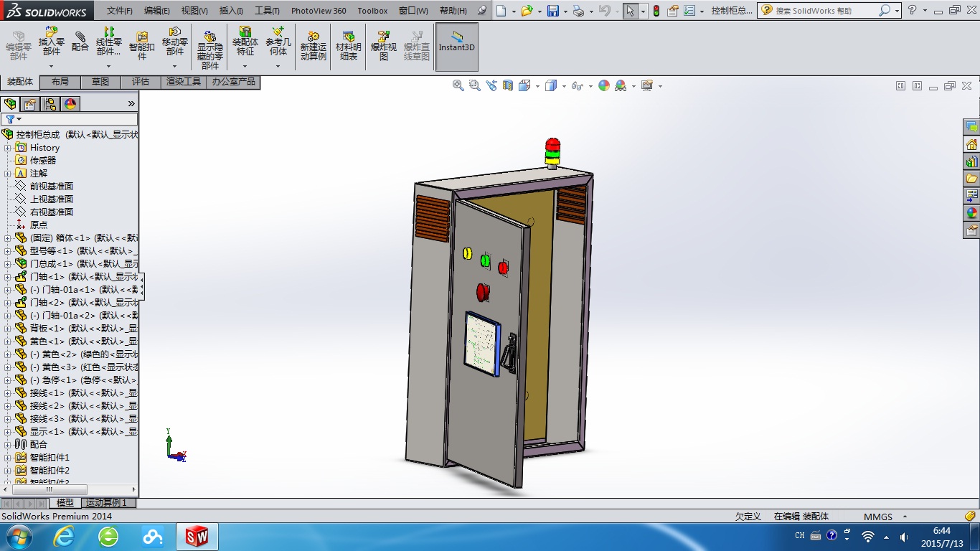980x551 pixels.
Task: Switch to the 评估 tab
Action: tap(141, 82)
